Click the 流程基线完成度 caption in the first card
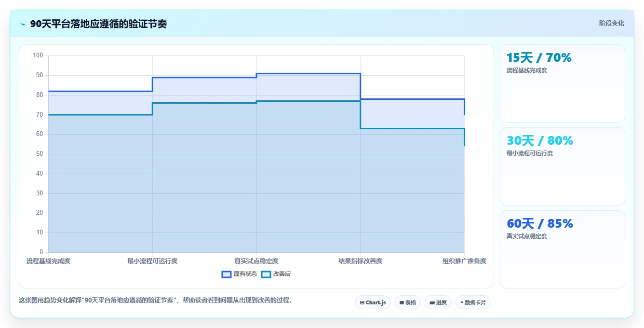The width and height of the screenshot is (644, 328). (x=527, y=70)
